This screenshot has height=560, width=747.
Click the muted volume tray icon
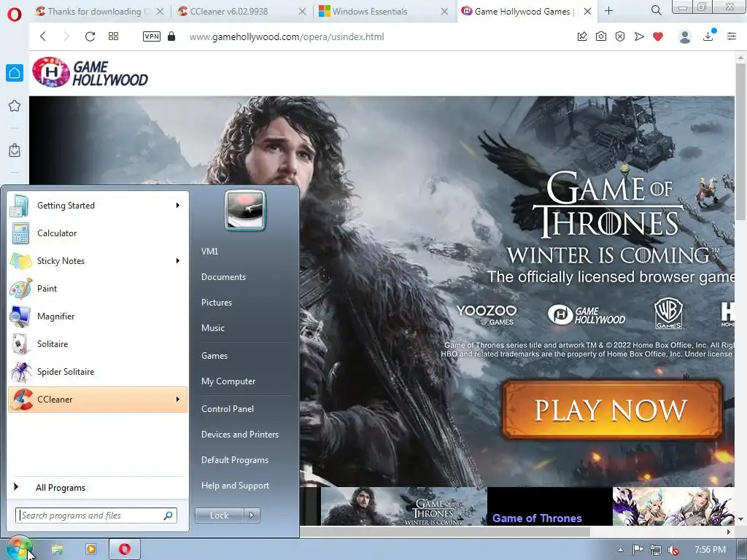click(x=673, y=551)
